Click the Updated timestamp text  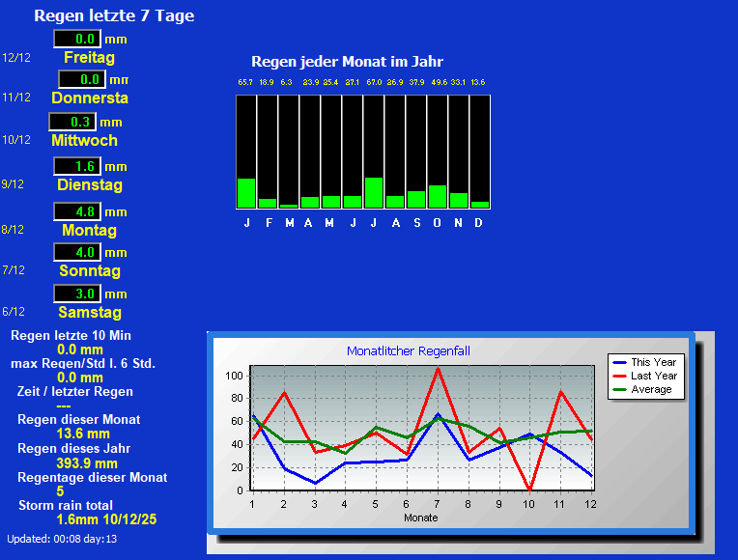coord(62,539)
